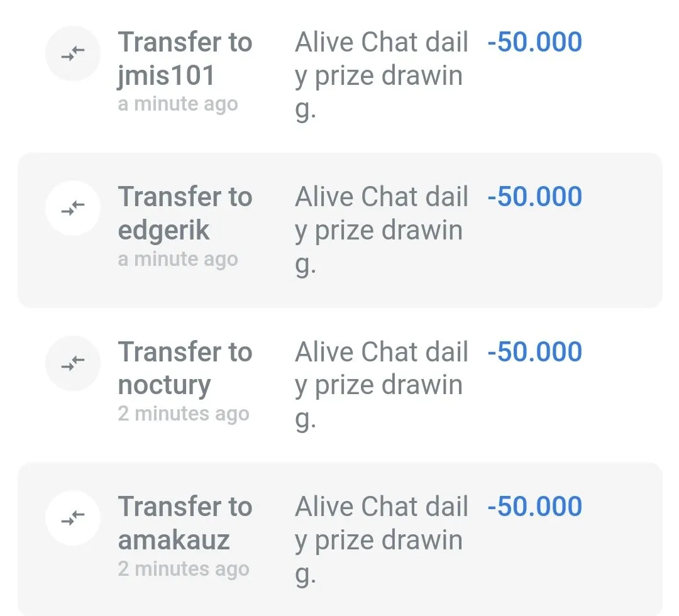This screenshot has width=679, height=616.
Task: Click transfer icon beside amakauz transaction
Action: tap(74, 519)
